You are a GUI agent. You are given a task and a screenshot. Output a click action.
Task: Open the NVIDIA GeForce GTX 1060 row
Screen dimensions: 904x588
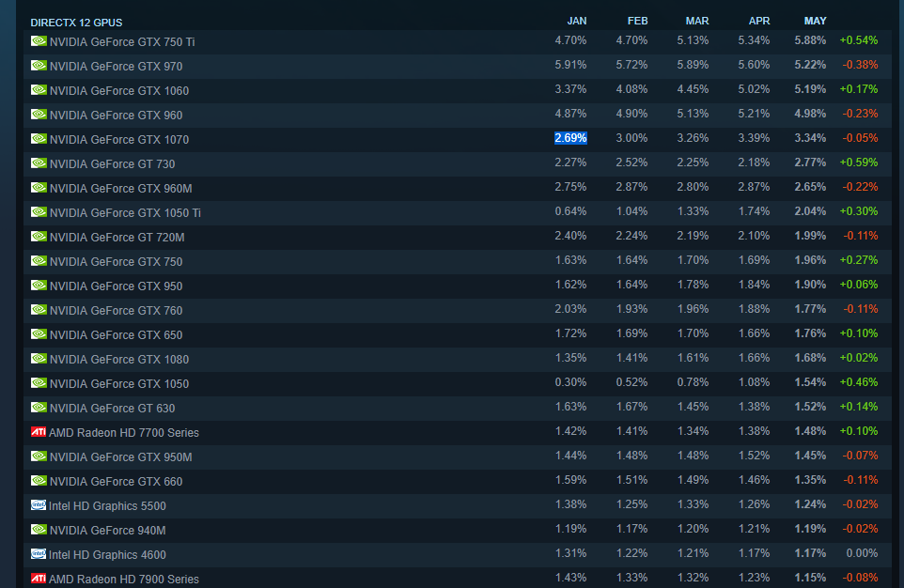[118, 91]
